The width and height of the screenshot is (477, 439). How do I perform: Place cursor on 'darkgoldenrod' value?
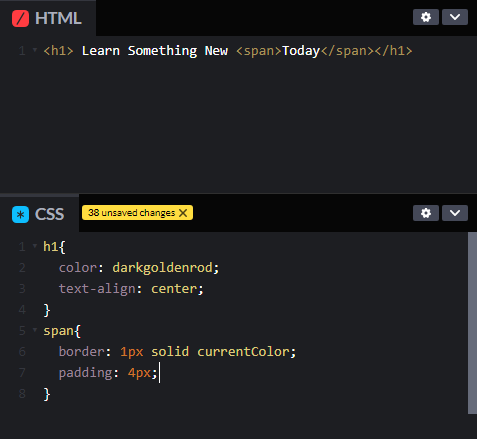[162, 268]
